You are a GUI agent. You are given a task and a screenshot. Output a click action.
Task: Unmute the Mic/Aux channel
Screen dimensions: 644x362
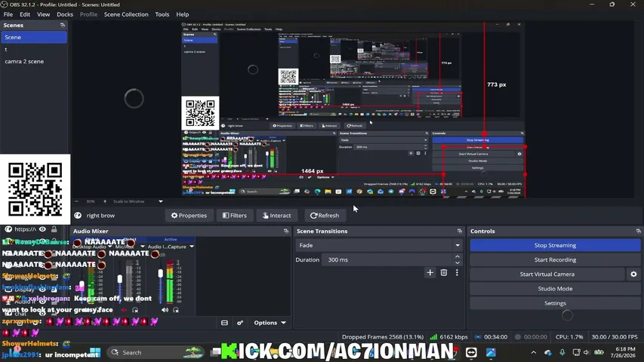pyautogui.click(x=124, y=310)
